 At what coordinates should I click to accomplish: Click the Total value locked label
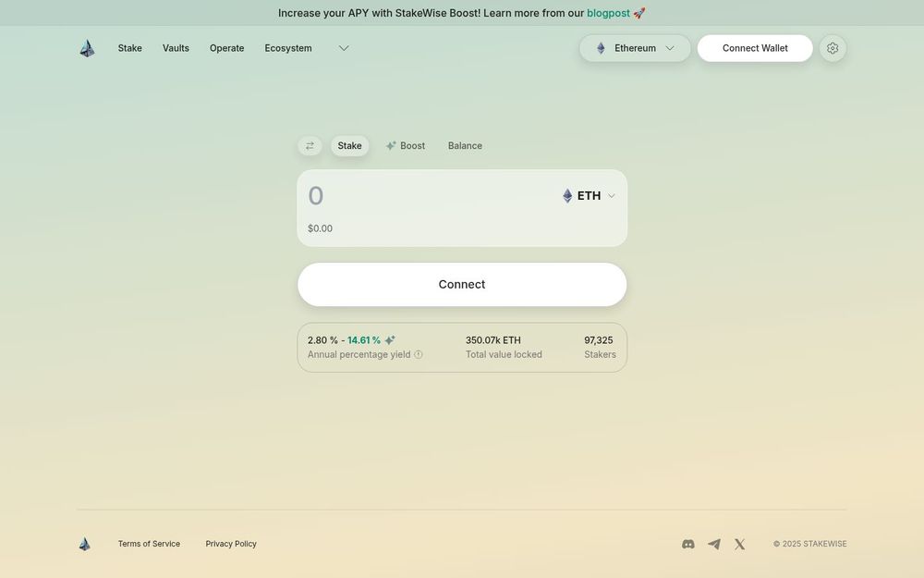coord(504,354)
